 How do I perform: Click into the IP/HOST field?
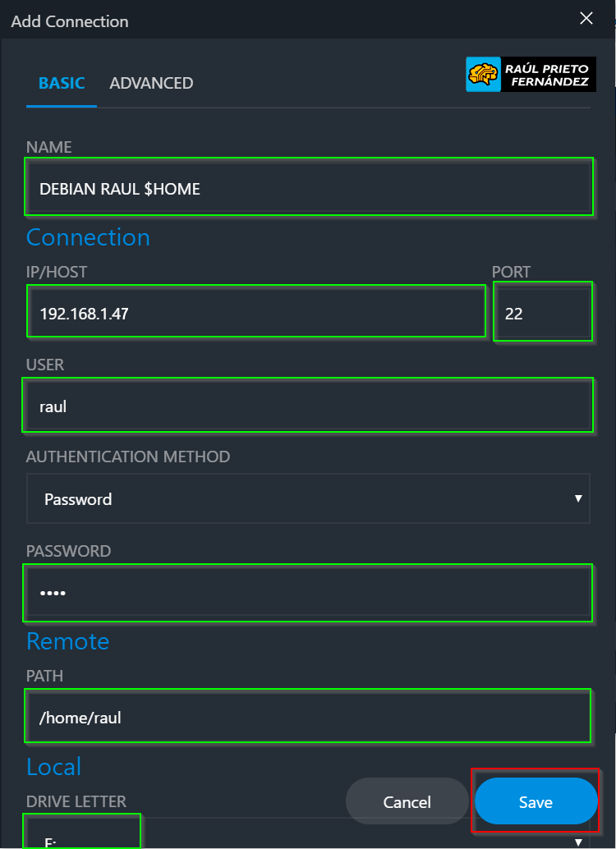tap(256, 312)
